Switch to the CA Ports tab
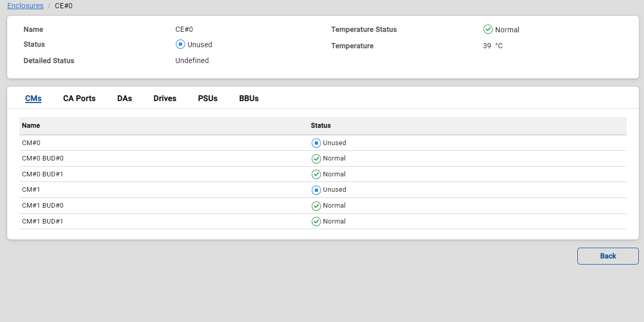 (x=79, y=98)
